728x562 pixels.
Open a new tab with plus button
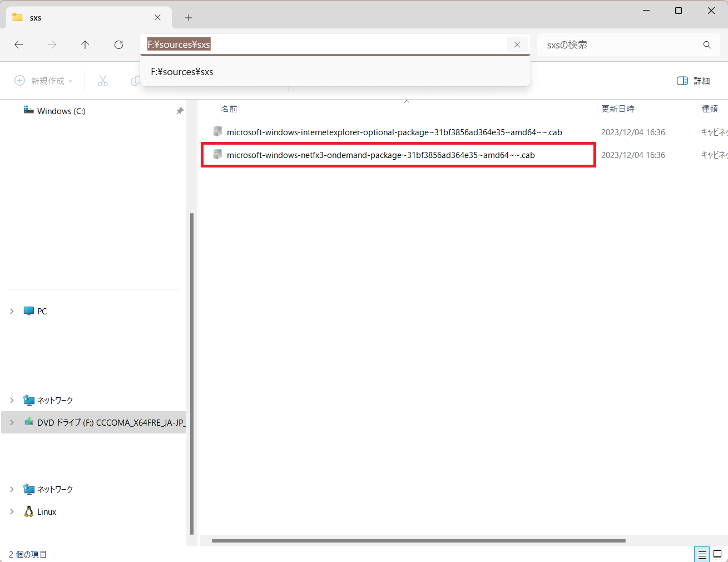coord(189,18)
